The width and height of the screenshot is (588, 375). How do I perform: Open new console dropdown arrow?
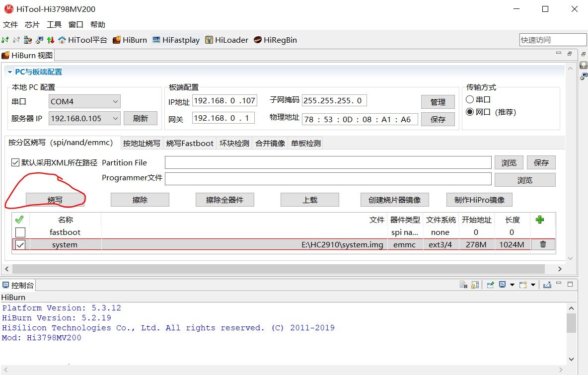click(533, 285)
